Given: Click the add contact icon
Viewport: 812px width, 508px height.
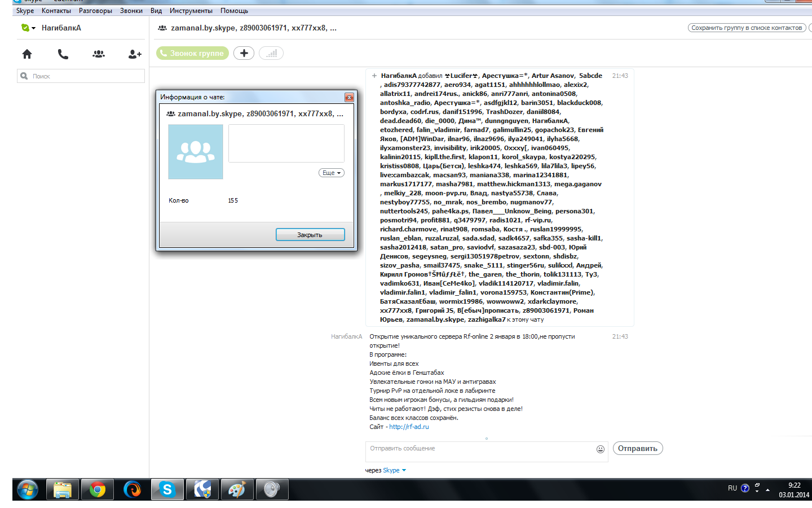Looking at the screenshot, I should tap(135, 54).
